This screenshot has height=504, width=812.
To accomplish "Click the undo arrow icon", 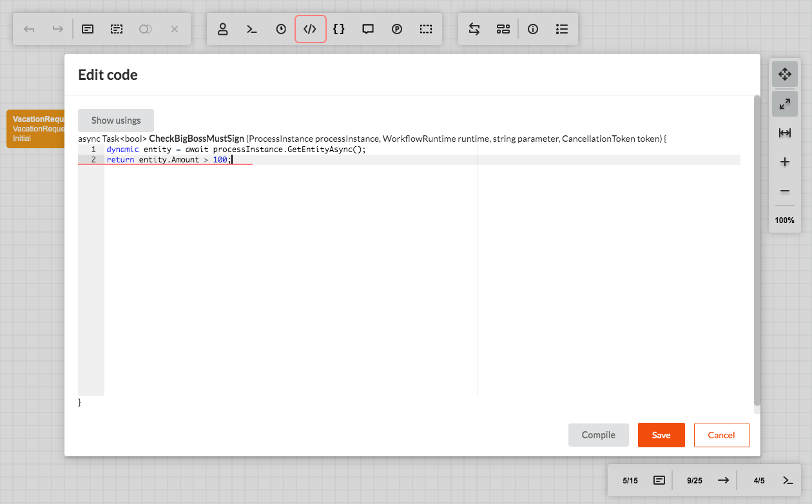I will coord(29,29).
